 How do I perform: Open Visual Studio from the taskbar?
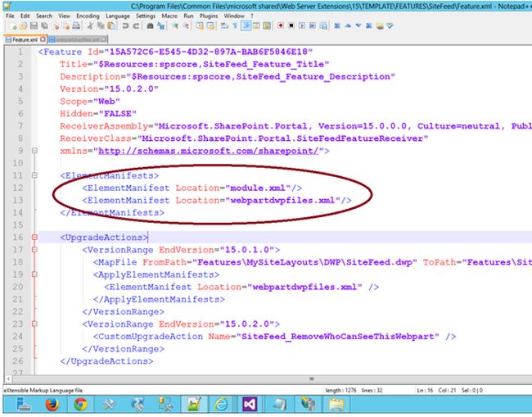[250, 404]
